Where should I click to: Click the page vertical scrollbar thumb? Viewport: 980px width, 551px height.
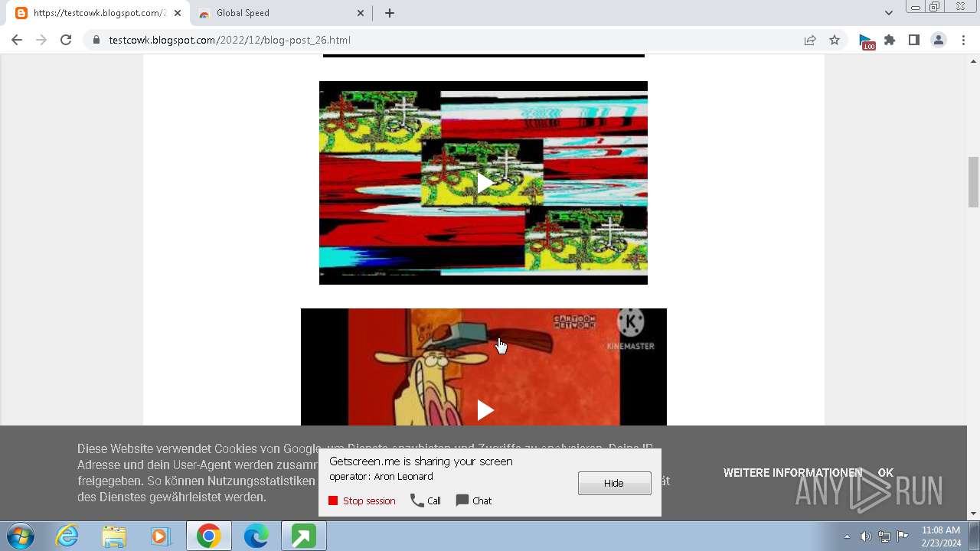click(973, 181)
